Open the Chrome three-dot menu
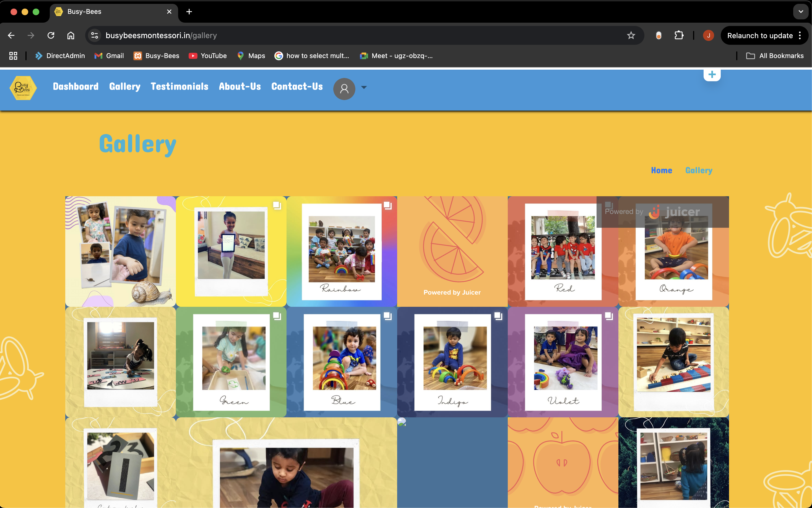Viewport: 812px width, 508px height. tap(800, 35)
